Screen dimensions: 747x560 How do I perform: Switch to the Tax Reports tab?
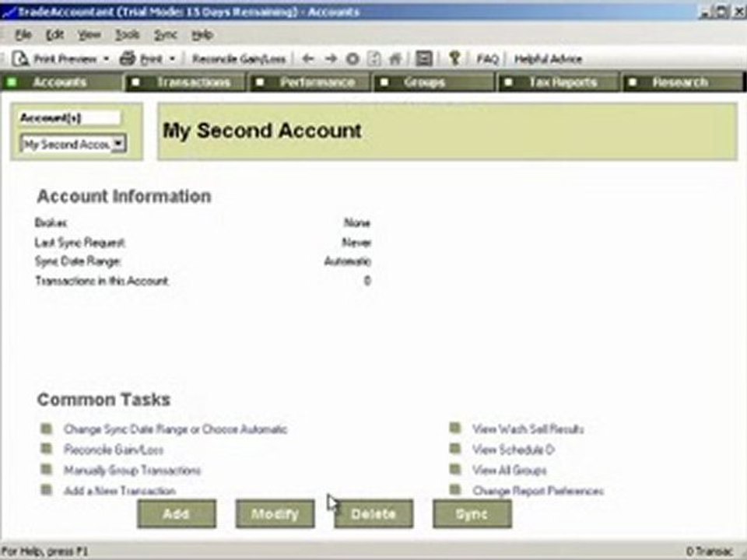559,82
